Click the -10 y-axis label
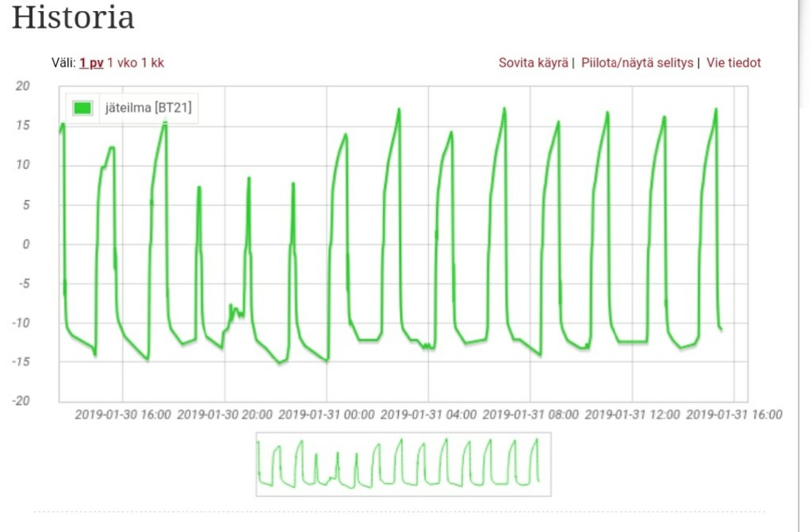This screenshot has height=532, width=811. click(x=21, y=323)
